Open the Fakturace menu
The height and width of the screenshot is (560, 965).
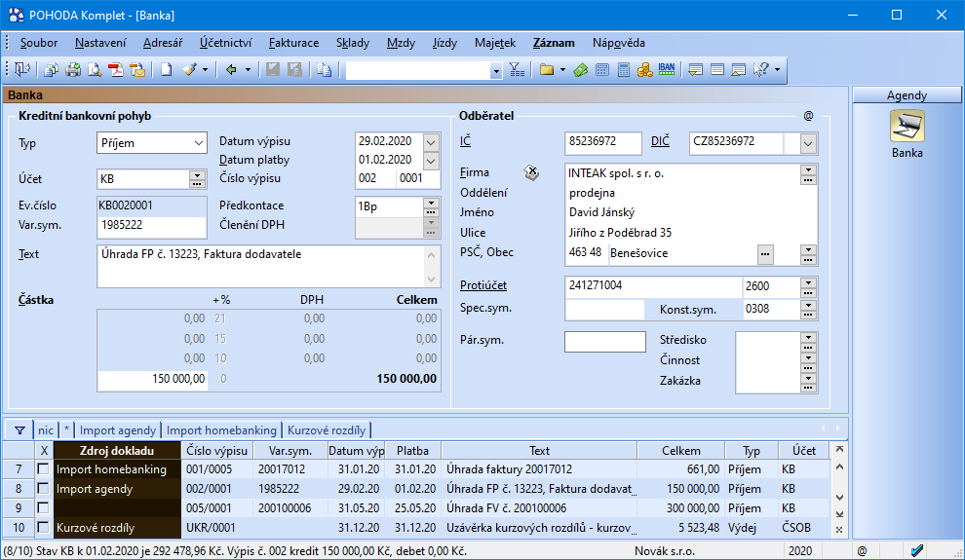pos(293,43)
